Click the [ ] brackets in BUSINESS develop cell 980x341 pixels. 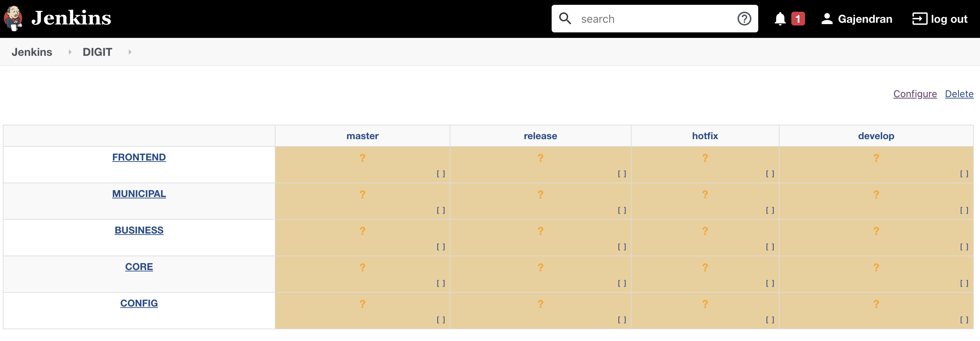pos(965,247)
